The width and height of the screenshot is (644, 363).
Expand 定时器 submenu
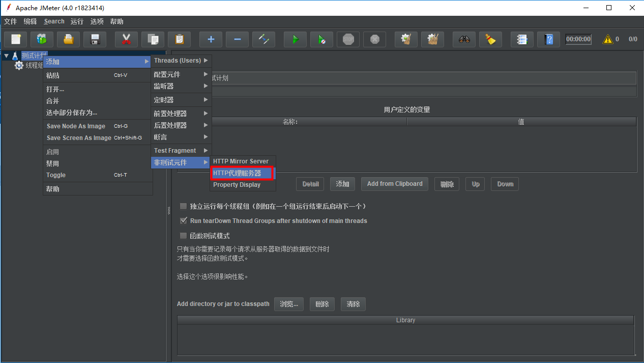point(181,100)
